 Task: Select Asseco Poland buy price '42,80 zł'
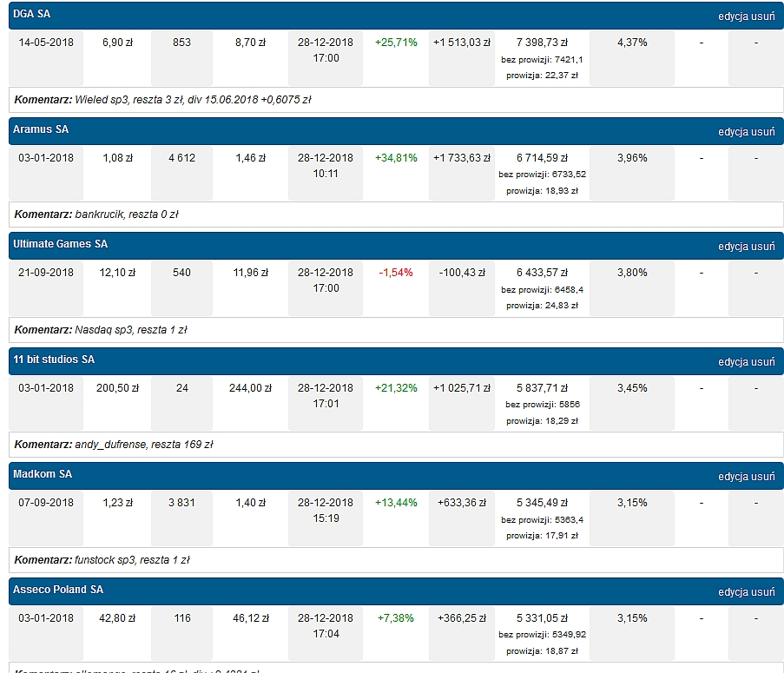pyautogui.click(x=117, y=618)
